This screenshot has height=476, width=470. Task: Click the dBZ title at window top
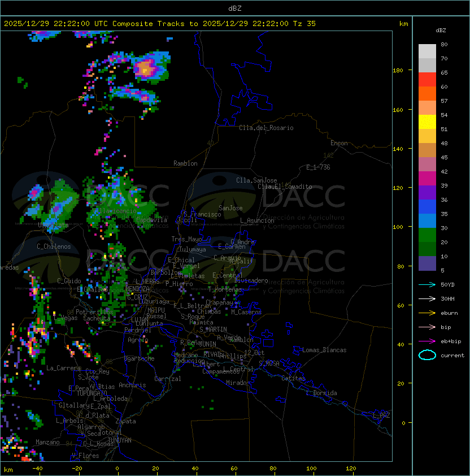point(235,8)
